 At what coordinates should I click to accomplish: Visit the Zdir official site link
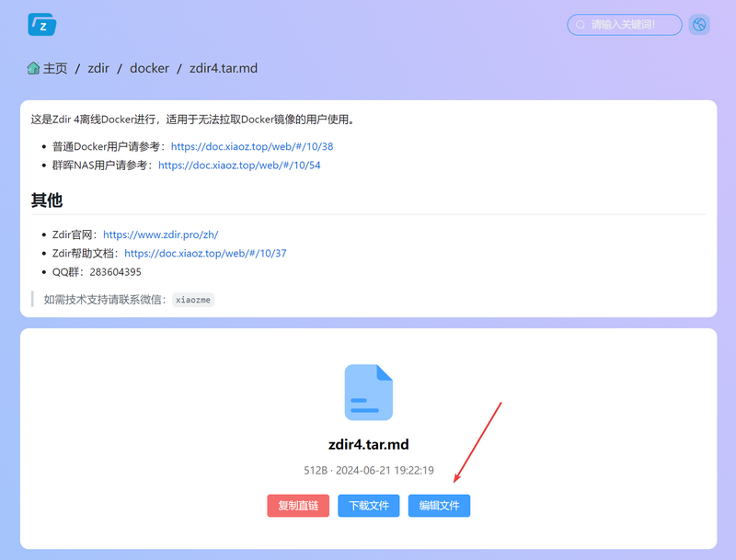(x=160, y=234)
